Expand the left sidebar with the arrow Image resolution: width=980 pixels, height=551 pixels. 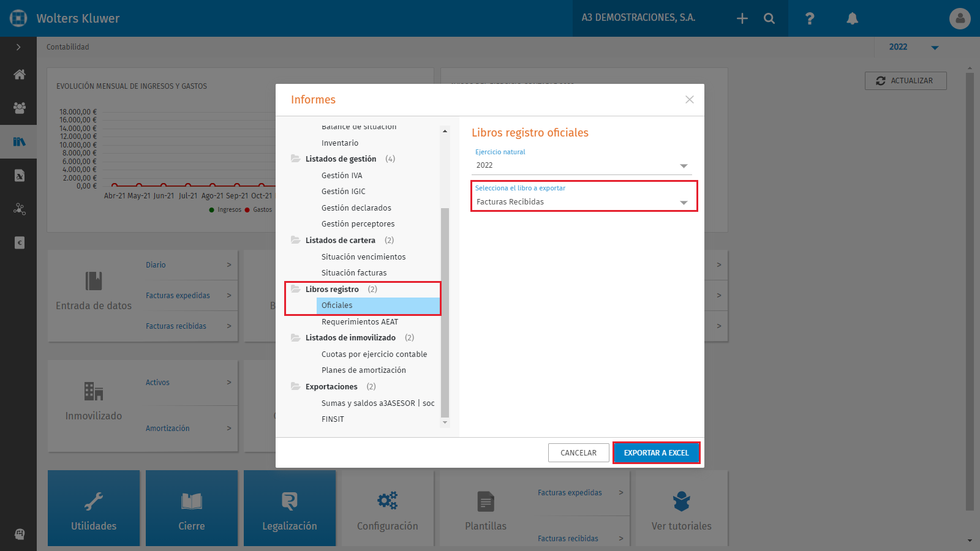(18, 47)
